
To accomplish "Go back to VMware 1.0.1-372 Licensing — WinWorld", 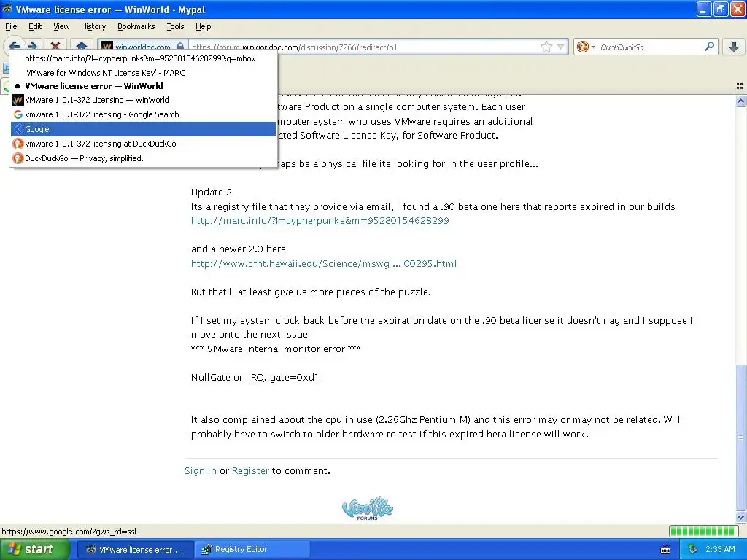I will [x=144, y=100].
